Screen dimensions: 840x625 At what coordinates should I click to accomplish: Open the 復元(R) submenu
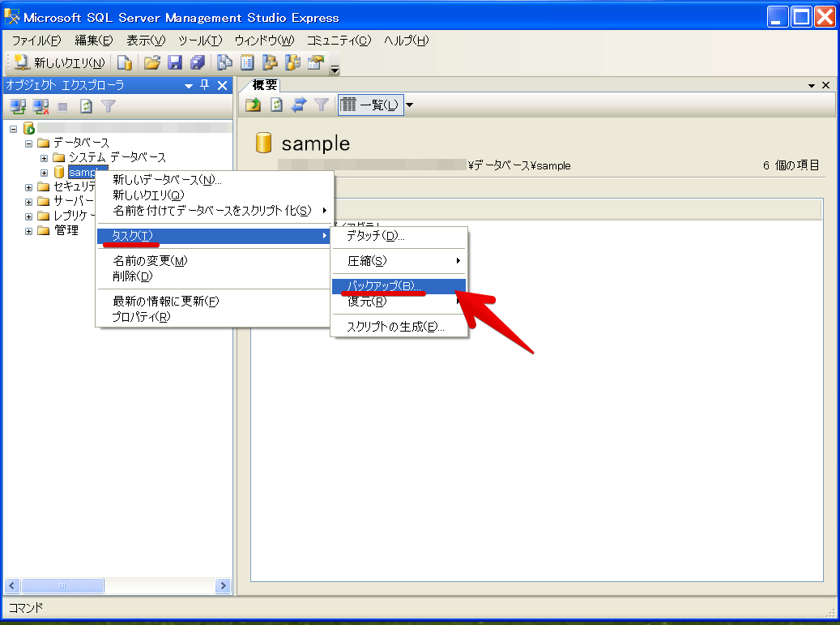click(399, 302)
